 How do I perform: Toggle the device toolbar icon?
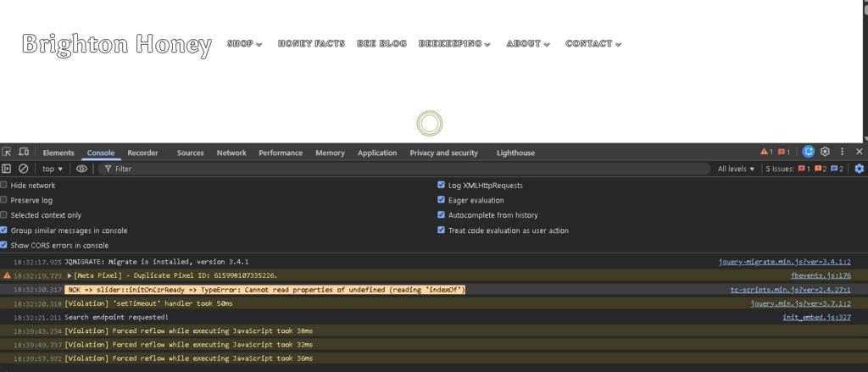click(24, 153)
